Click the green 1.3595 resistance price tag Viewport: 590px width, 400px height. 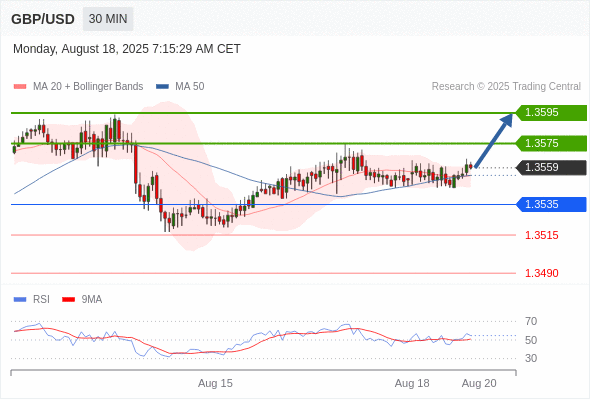pos(551,113)
